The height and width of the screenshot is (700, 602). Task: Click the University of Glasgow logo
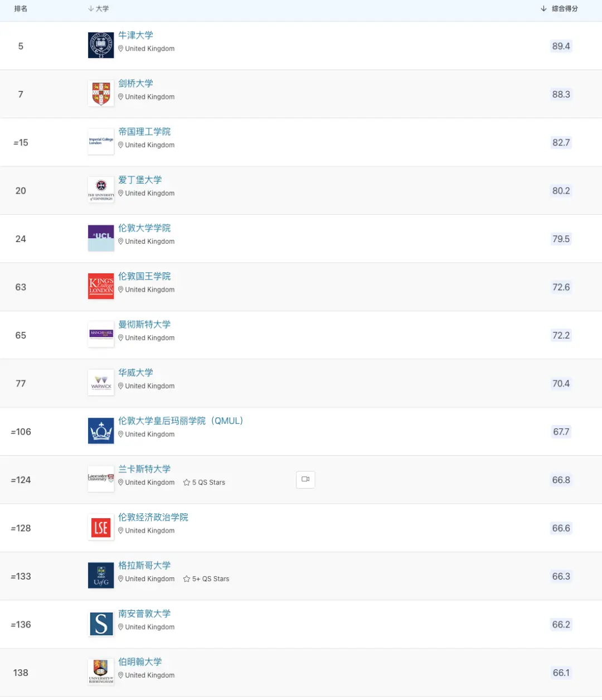[101, 576]
